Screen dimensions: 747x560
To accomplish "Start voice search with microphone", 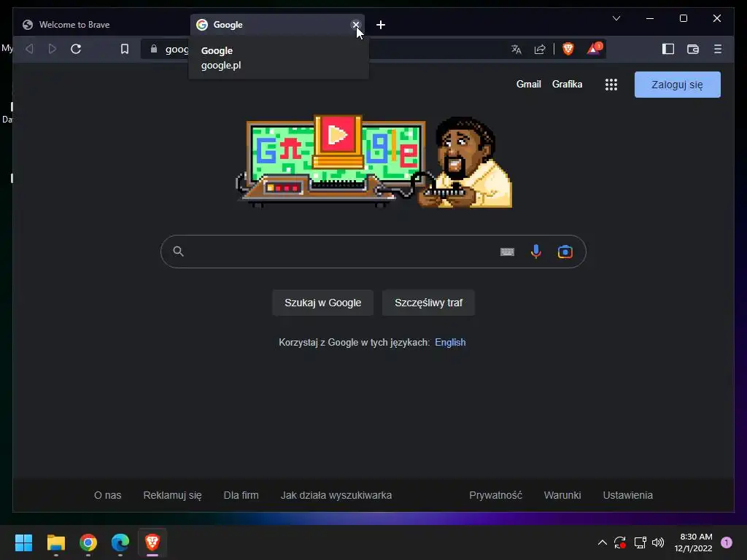I will click(536, 252).
